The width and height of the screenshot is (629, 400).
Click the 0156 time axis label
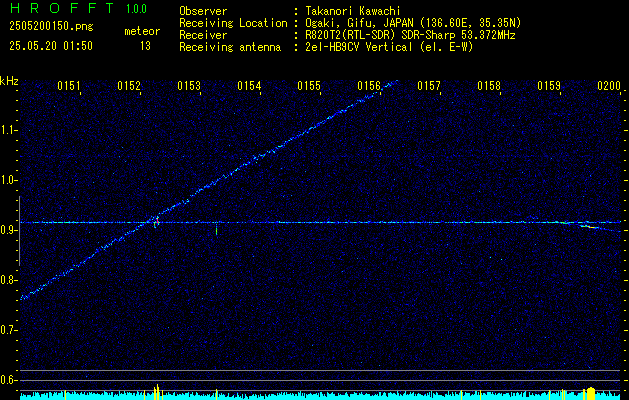[x=369, y=86]
